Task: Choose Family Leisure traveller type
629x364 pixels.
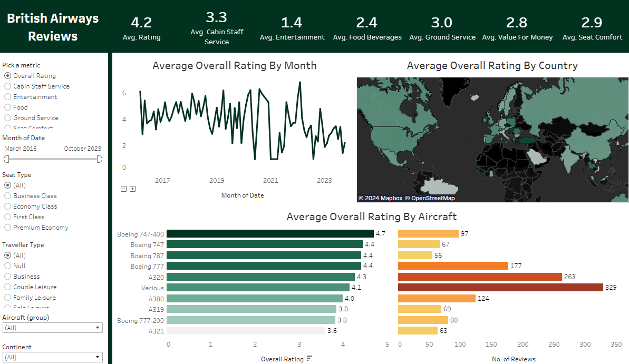Action: click(7, 298)
